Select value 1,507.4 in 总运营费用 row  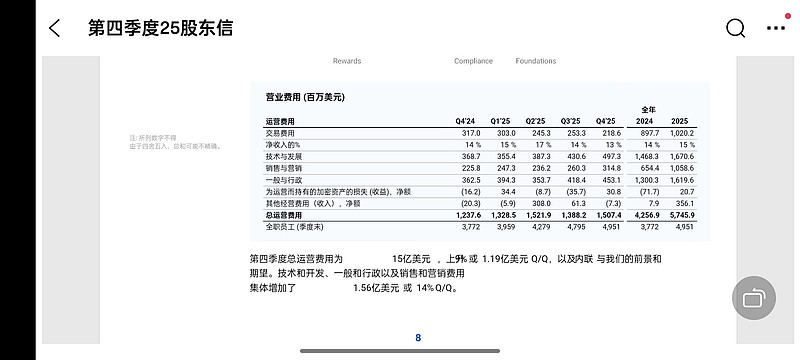[609, 215]
